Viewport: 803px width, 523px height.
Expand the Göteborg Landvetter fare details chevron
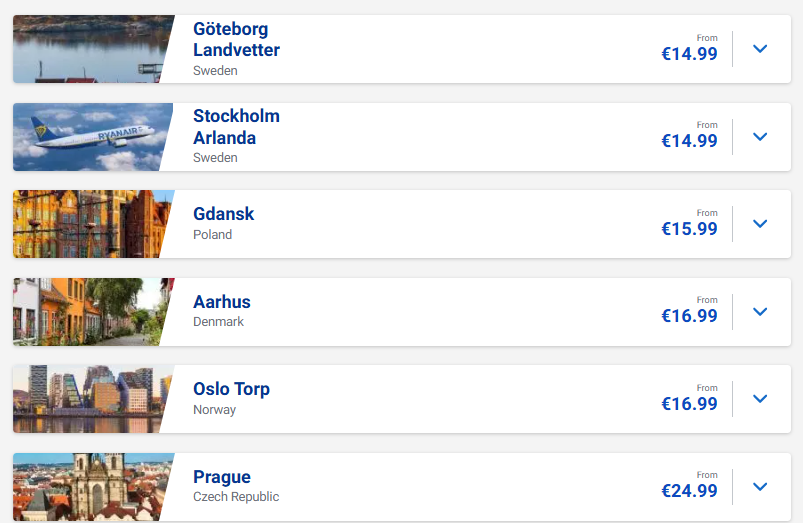[760, 49]
